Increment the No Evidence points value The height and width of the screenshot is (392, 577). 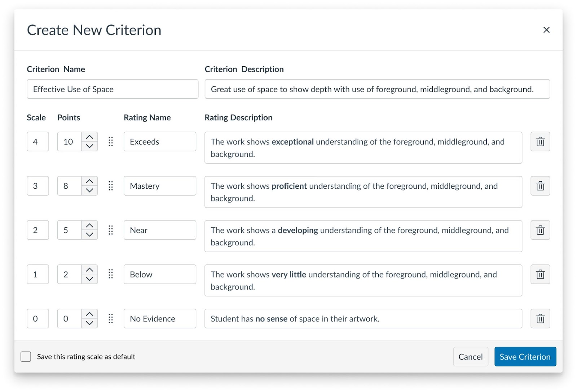tap(89, 314)
